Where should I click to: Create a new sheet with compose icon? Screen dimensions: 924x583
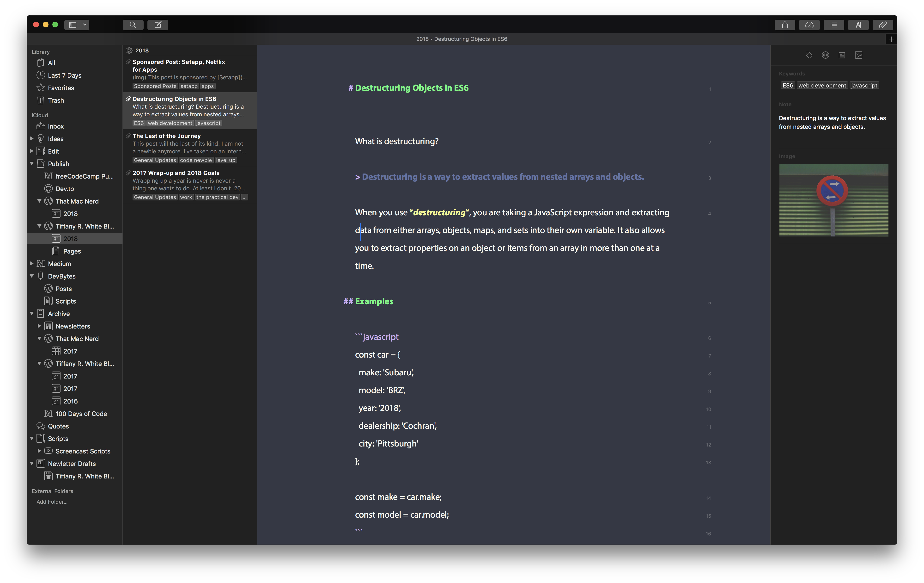click(x=158, y=25)
